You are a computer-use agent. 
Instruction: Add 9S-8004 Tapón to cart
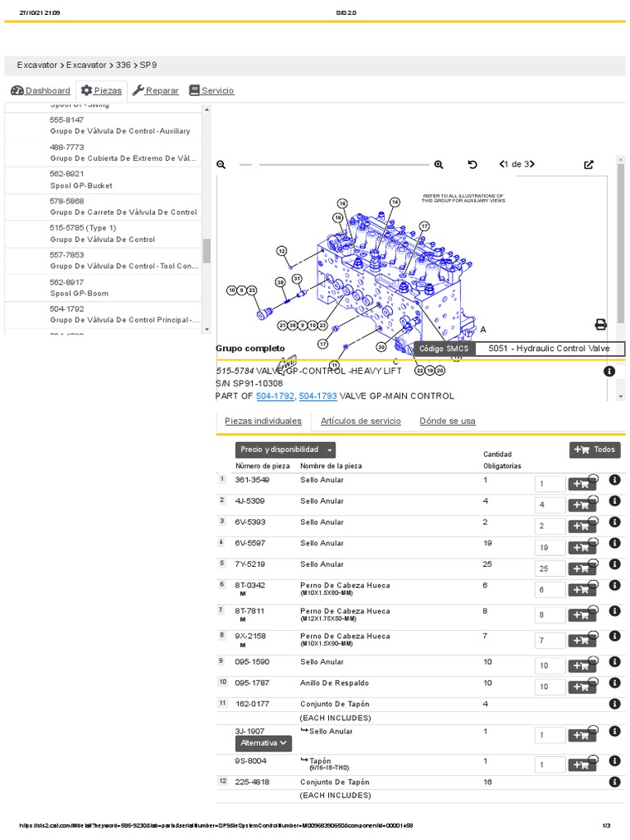click(582, 765)
